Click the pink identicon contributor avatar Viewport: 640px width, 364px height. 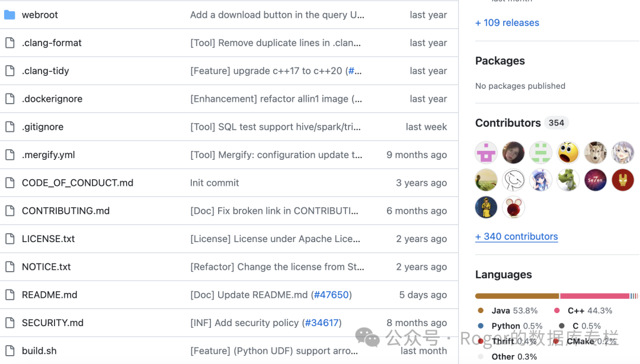pyautogui.click(x=487, y=153)
